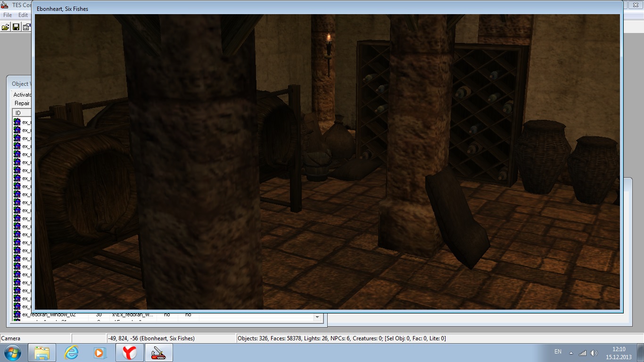Screen dimensions: 644x362
Task: Open the File menu
Action: (7, 16)
